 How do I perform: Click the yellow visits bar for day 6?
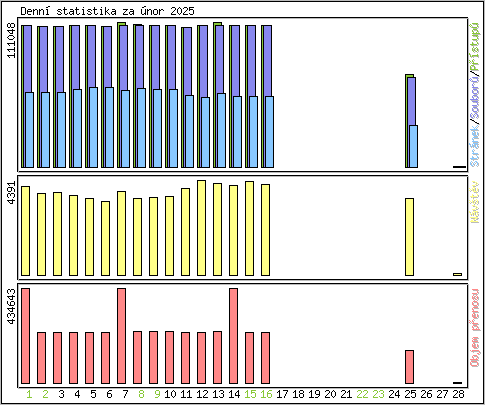pyautogui.click(x=106, y=239)
